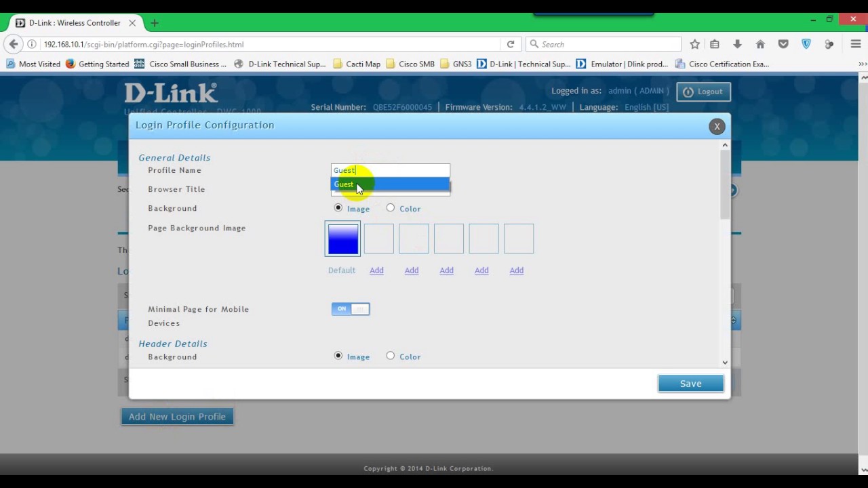The image size is (868, 488).
Task: Open the Cisco SMB bookmark folder
Action: tap(410, 64)
